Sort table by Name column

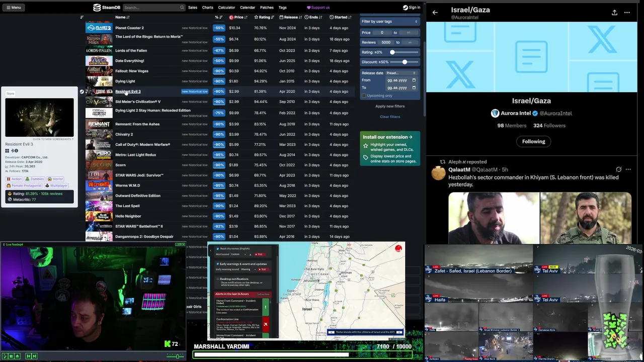pyautogui.click(x=122, y=17)
